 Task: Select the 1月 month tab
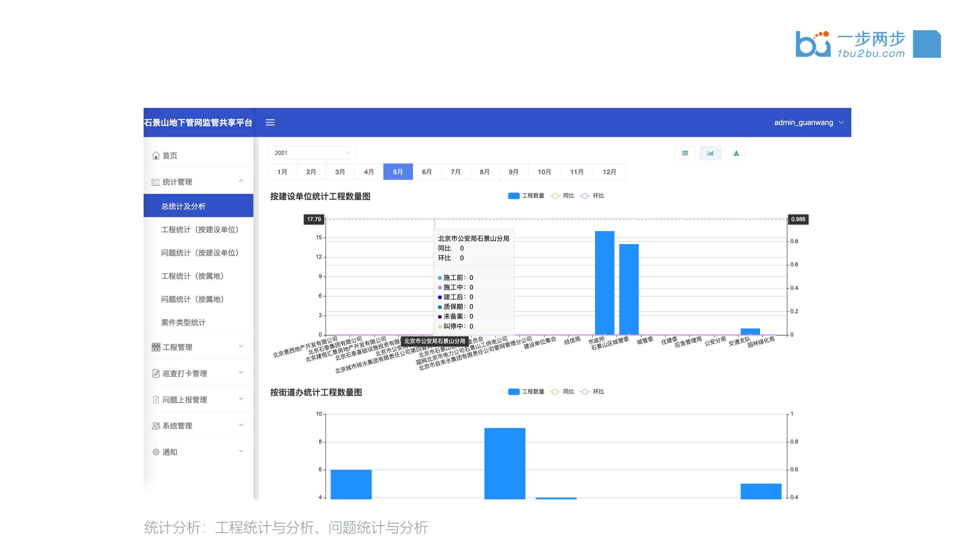click(282, 172)
